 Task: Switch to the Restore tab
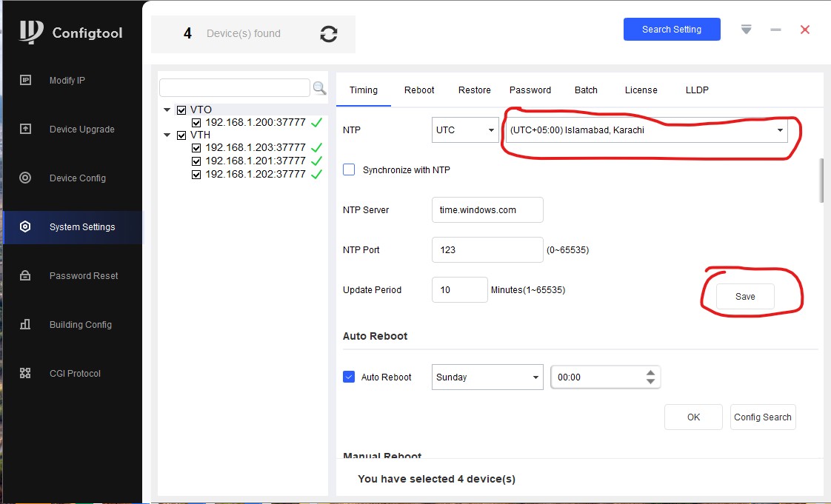[x=474, y=90]
